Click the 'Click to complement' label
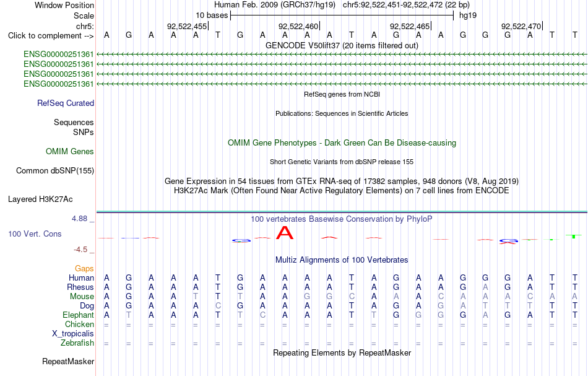This screenshot has height=376, width=588. (51, 36)
